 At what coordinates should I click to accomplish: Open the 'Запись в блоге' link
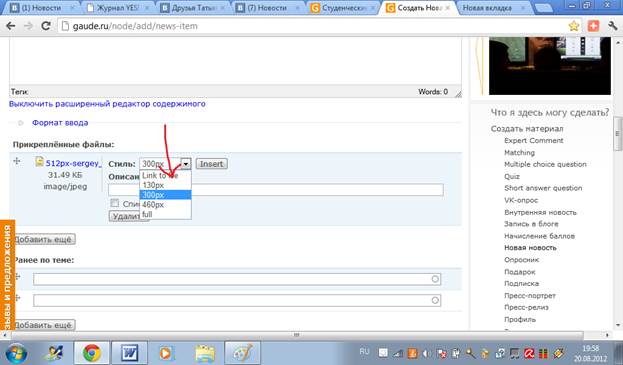pos(531,224)
